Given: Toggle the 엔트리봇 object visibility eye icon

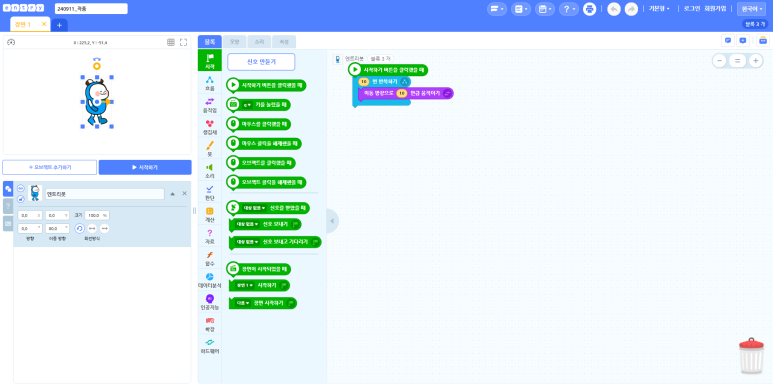Looking at the screenshot, I should [x=21, y=188].
